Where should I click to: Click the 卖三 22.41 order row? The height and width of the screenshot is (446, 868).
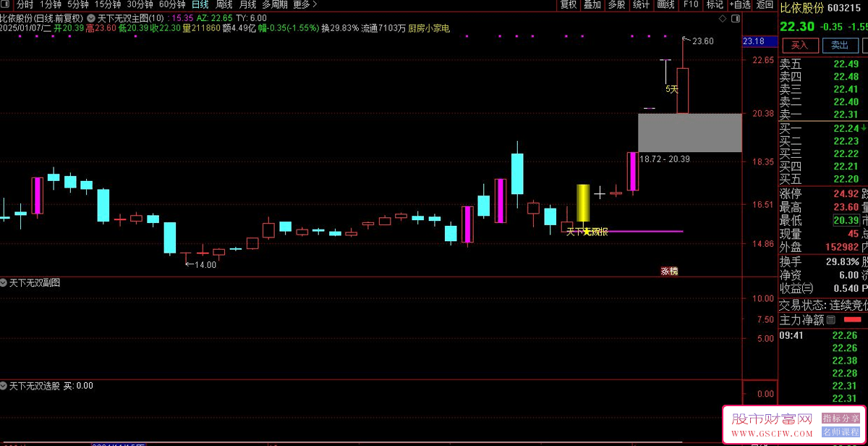point(823,89)
